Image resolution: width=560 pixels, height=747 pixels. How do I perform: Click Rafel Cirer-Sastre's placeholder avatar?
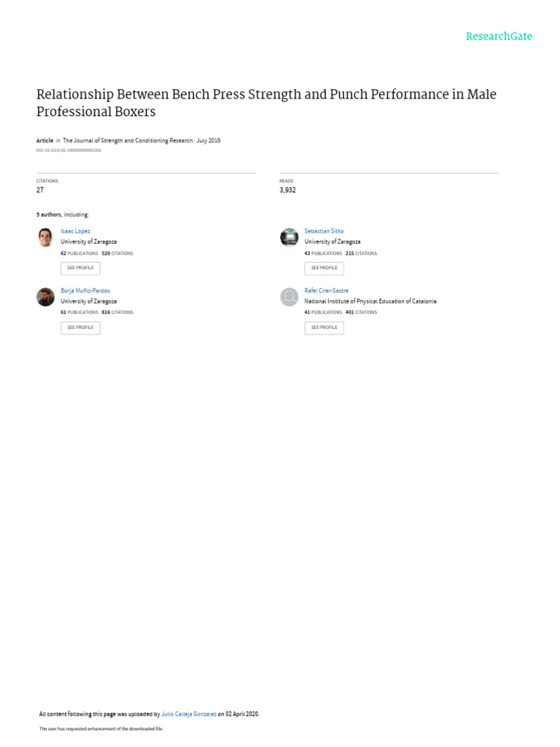(x=289, y=297)
